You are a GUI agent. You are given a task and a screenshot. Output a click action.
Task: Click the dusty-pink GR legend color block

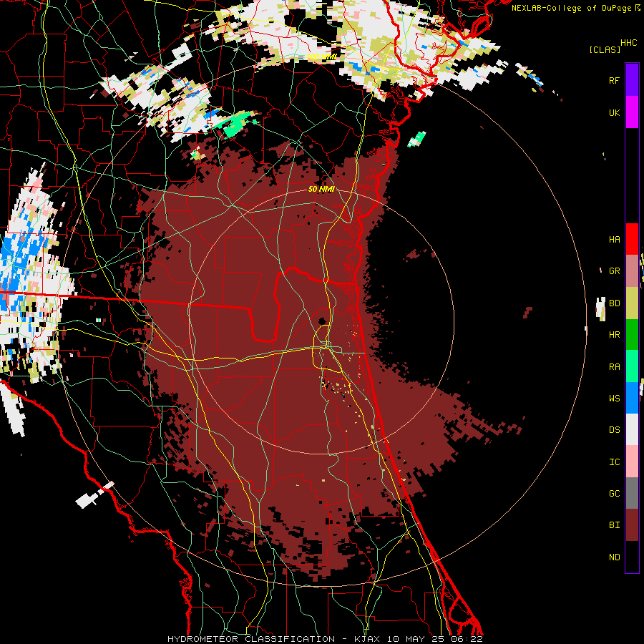coord(632,271)
